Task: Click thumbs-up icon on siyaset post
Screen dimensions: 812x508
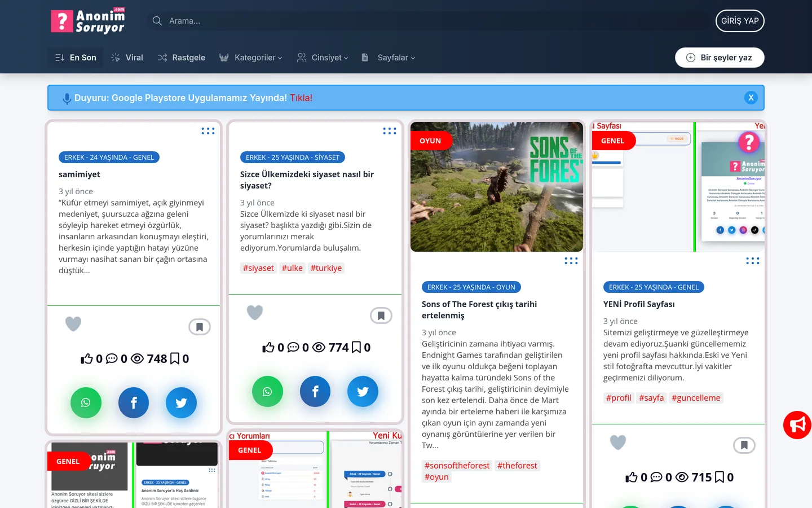Action: (268, 347)
